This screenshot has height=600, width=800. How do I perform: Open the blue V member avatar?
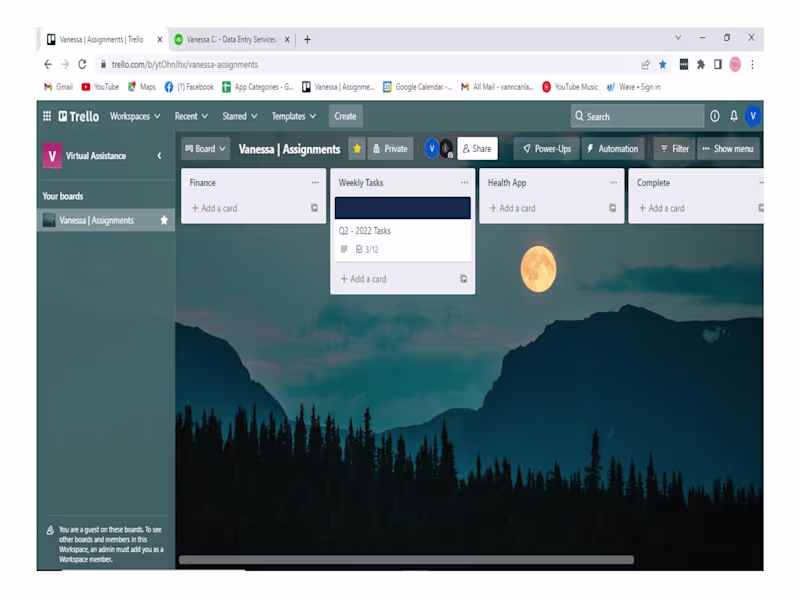pyautogui.click(x=432, y=148)
